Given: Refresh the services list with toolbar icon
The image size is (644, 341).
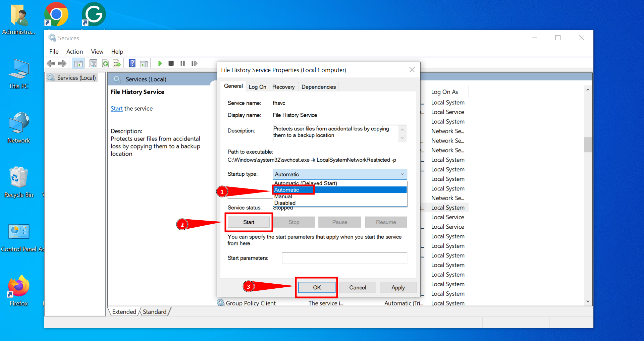Looking at the screenshot, I should (105, 63).
